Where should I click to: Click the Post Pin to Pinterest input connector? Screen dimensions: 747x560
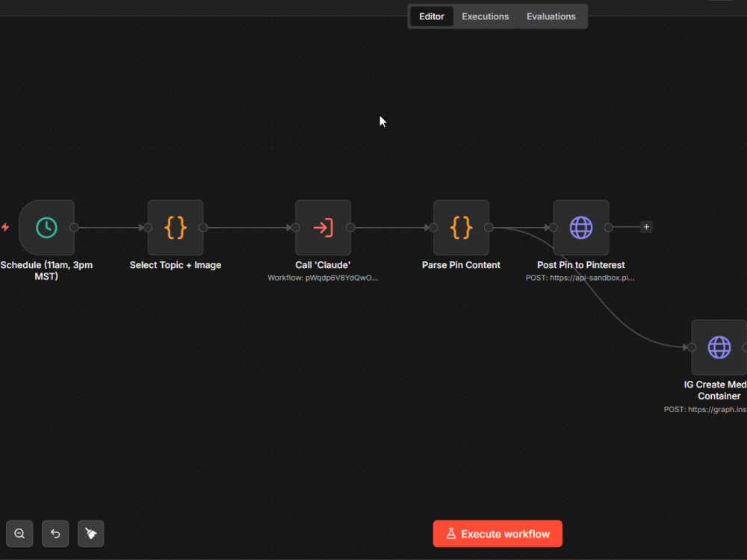(553, 228)
